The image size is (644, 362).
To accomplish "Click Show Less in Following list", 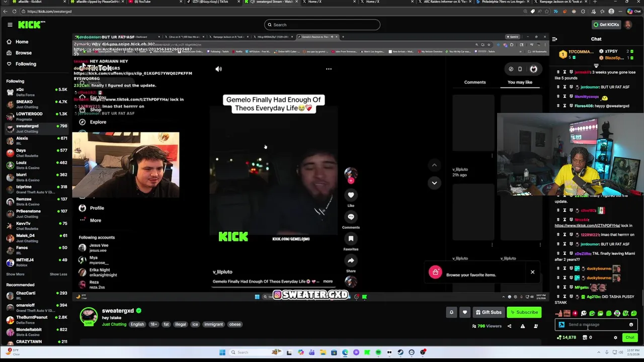I will click(x=58, y=275).
